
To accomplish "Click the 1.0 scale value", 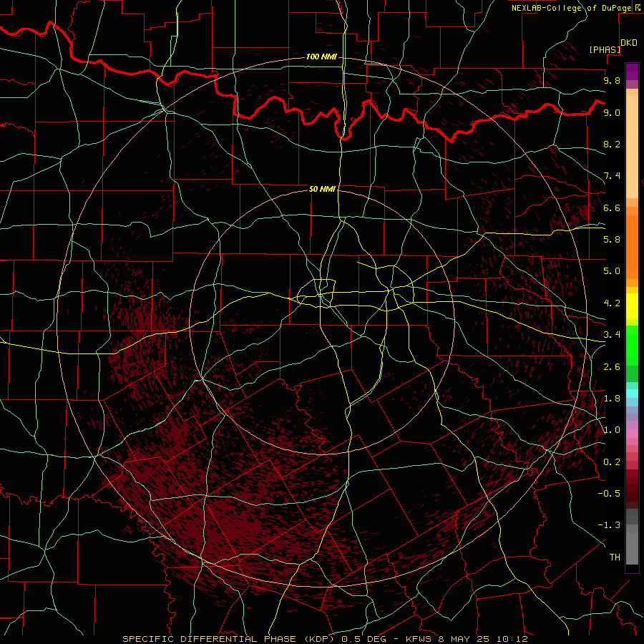I will coord(612,429).
